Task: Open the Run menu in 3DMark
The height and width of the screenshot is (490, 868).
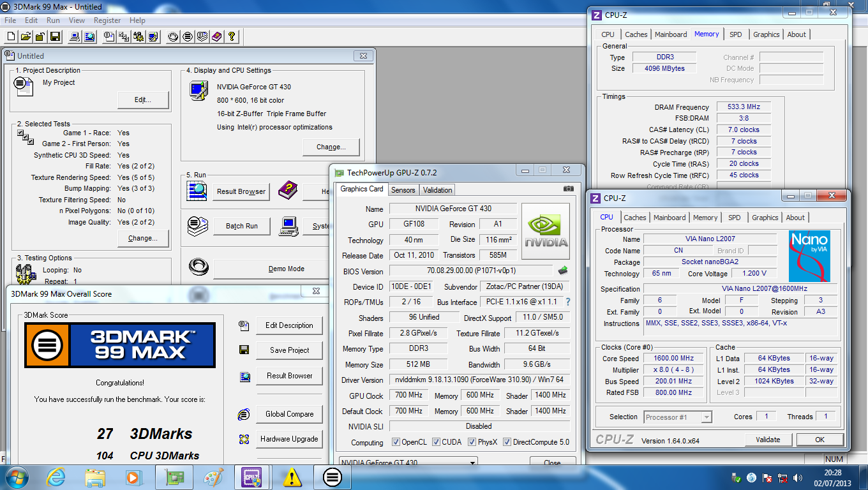Action: (53, 20)
